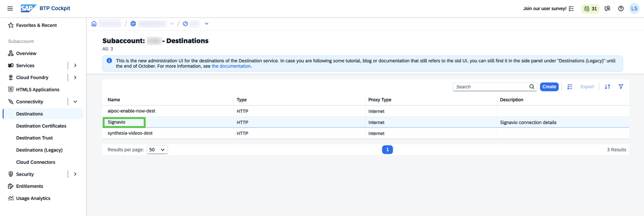Open the Results per page dropdown

tap(157, 150)
